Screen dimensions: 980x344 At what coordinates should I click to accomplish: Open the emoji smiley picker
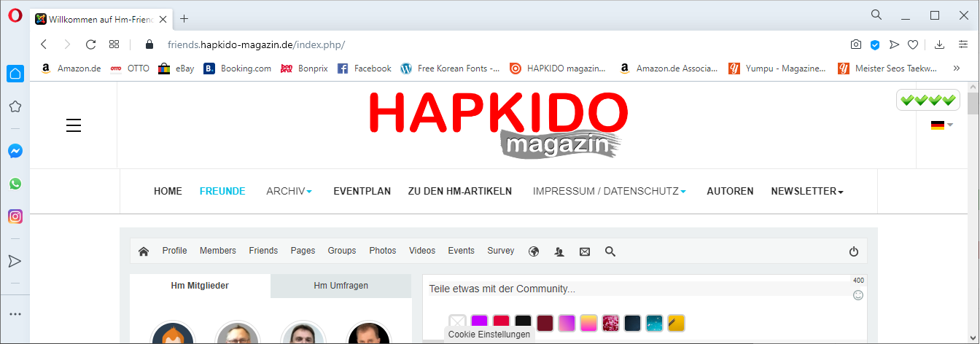point(858,295)
